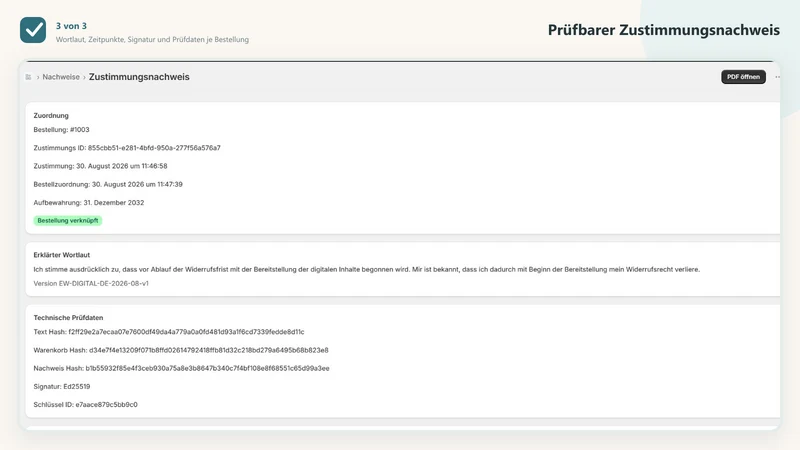Click the Zuordnung section heading
The height and width of the screenshot is (450, 800).
pos(51,115)
